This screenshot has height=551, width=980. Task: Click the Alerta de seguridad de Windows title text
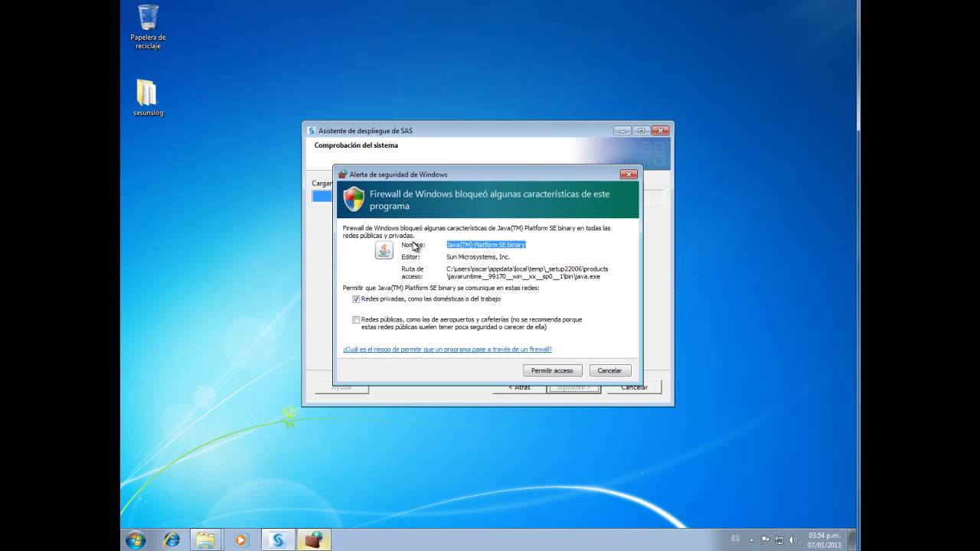click(x=398, y=174)
